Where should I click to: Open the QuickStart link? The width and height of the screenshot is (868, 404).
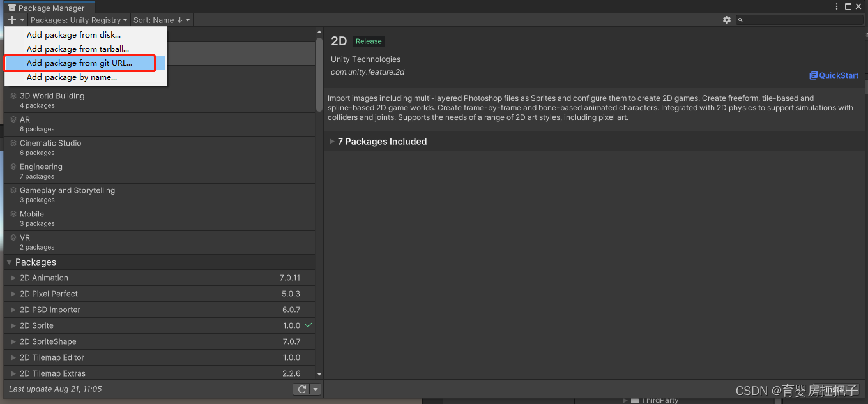pyautogui.click(x=837, y=75)
